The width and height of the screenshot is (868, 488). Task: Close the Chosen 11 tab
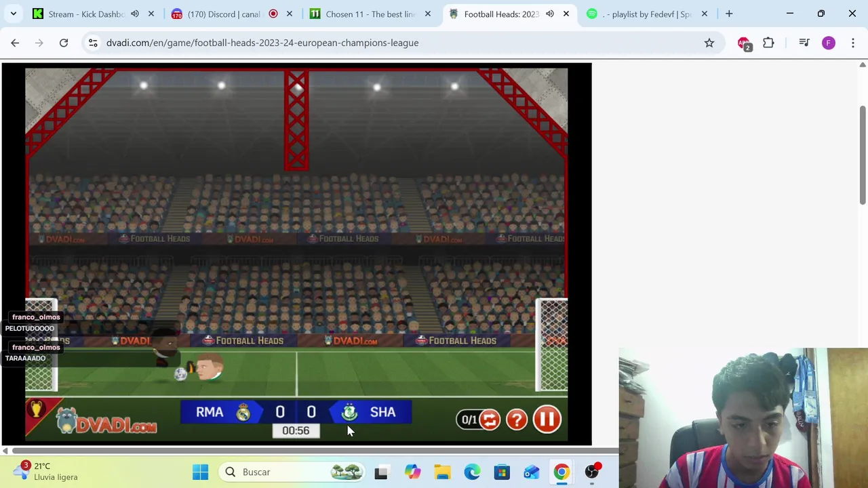point(428,14)
